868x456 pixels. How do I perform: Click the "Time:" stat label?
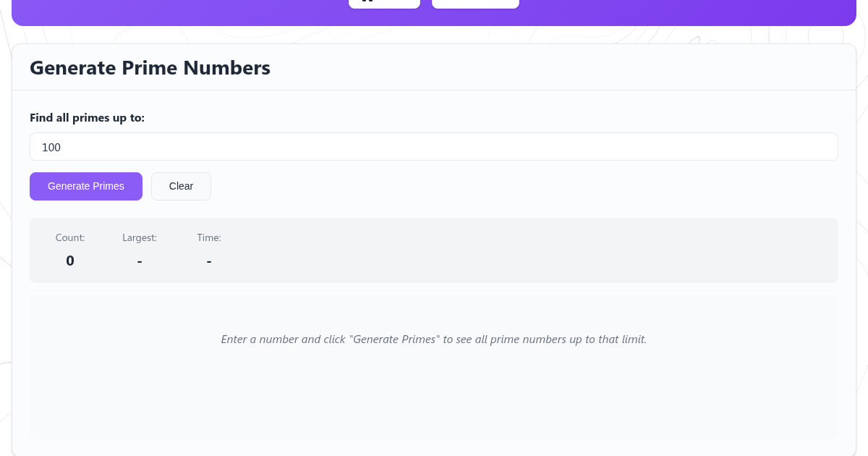[x=209, y=237]
